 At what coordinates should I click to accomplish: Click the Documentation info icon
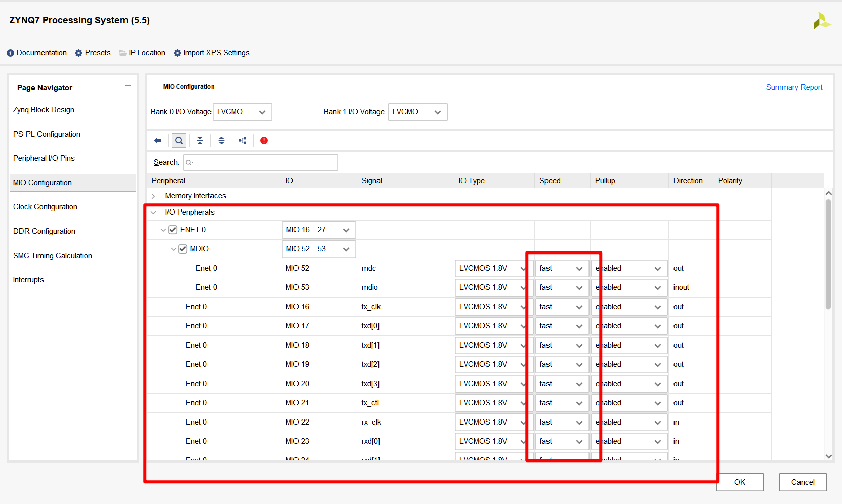[x=10, y=53]
